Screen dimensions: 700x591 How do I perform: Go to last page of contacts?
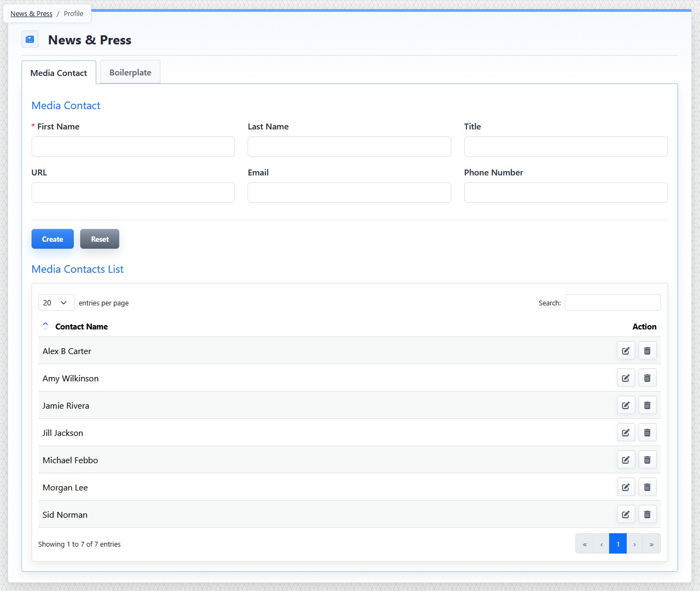(651, 544)
